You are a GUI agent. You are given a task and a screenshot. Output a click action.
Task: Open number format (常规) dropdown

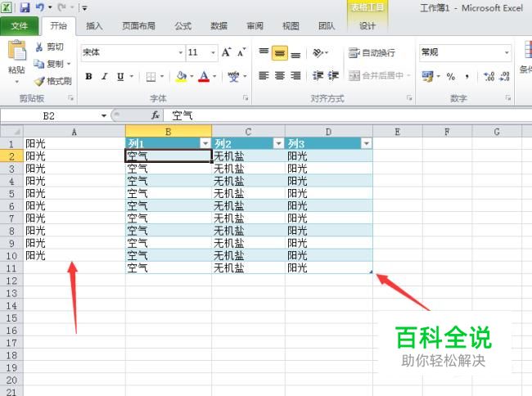507,52
